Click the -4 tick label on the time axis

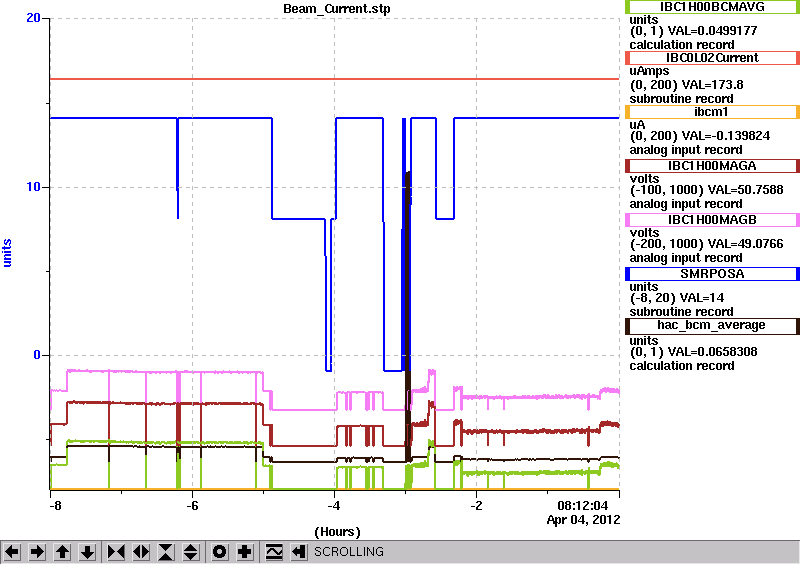(334, 506)
